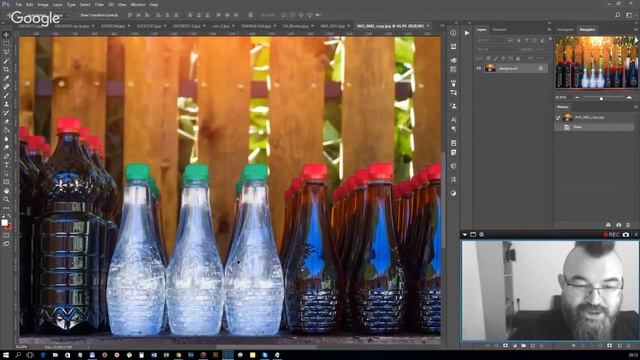Select the Blur tool
This screenshot has width=640, height=360.
tap(6, 139)
